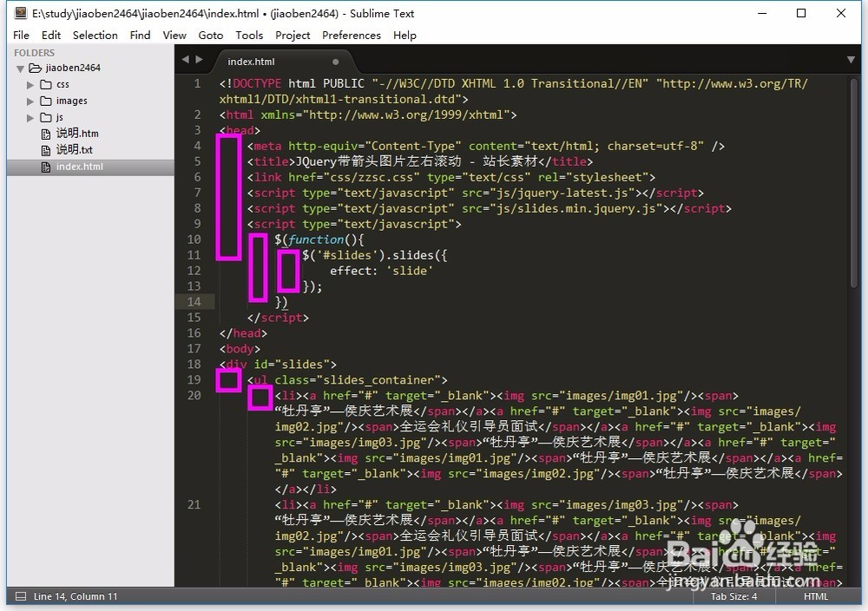
Task: Expand the js folder tree
Action: [31, 116]
